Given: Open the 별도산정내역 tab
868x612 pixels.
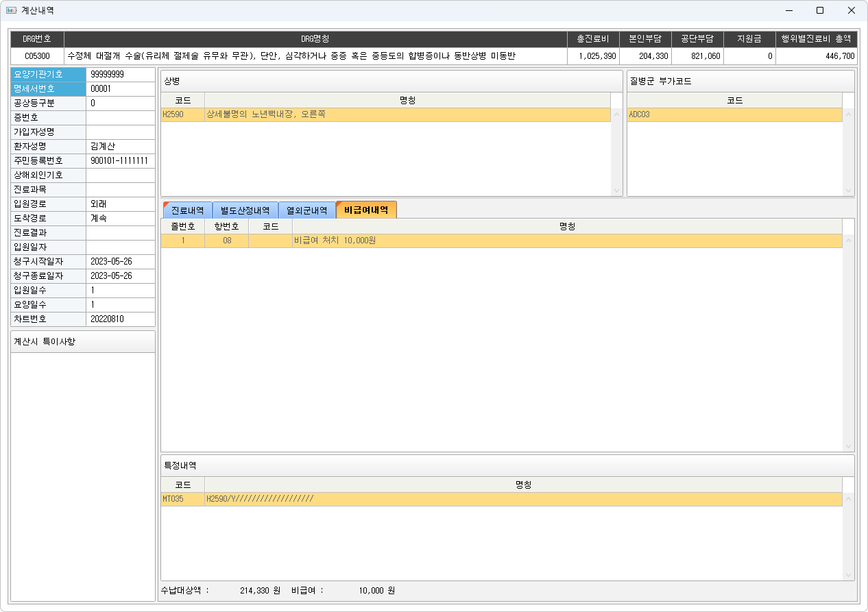Looking at the screenshot, I should [245, 210].
